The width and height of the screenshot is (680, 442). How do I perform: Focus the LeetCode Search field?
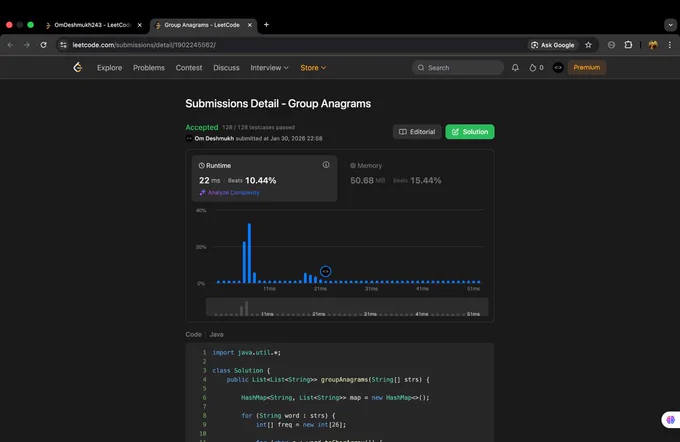coord(458,68)
